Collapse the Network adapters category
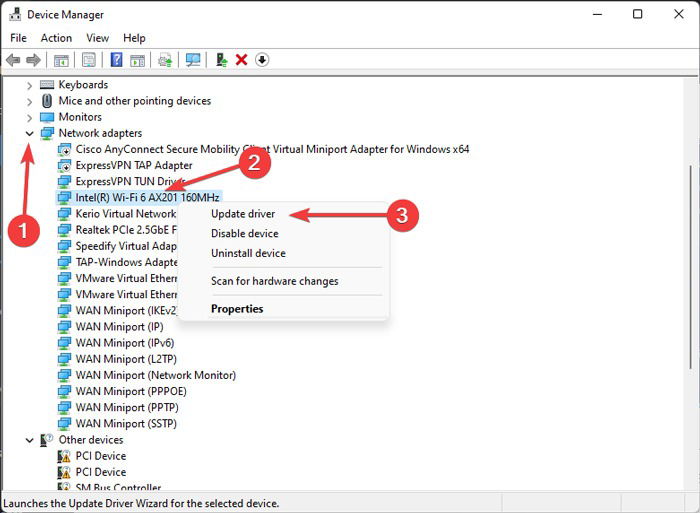 coord(29,133)
